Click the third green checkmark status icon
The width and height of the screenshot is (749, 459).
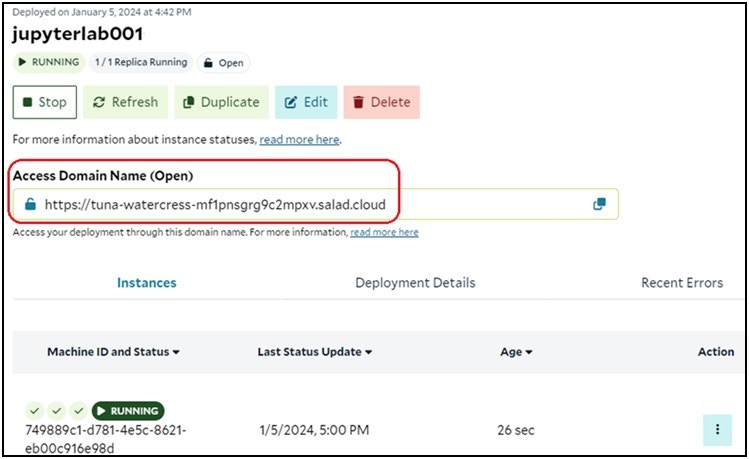tap(78, 411)
